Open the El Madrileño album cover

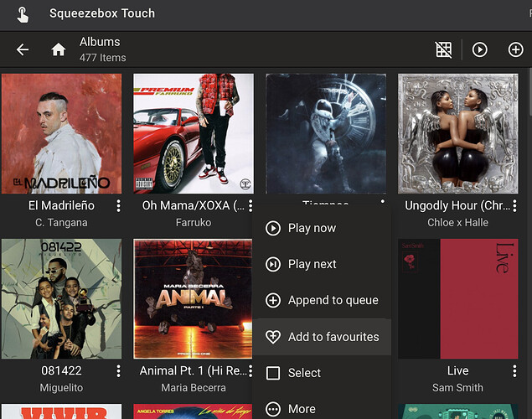point(61,133)
